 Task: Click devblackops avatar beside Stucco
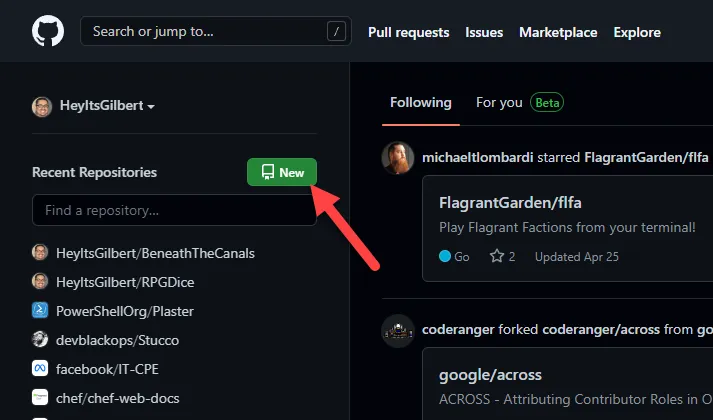coord(40,339)
